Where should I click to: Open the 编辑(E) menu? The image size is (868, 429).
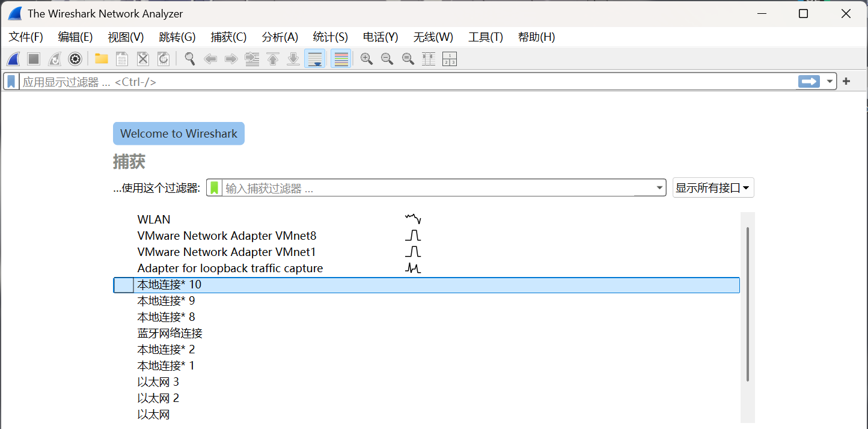tap(75, 37)
